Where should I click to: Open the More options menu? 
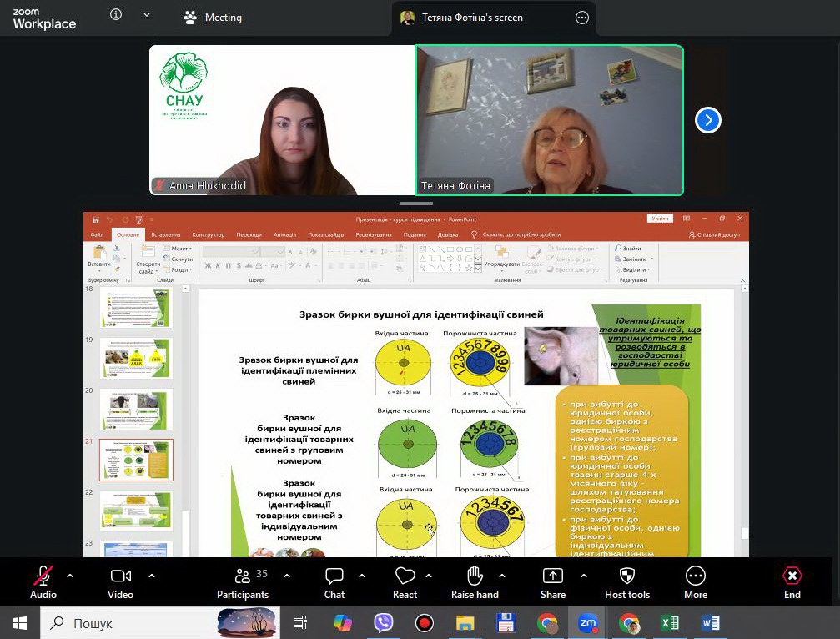click(695, 576)
